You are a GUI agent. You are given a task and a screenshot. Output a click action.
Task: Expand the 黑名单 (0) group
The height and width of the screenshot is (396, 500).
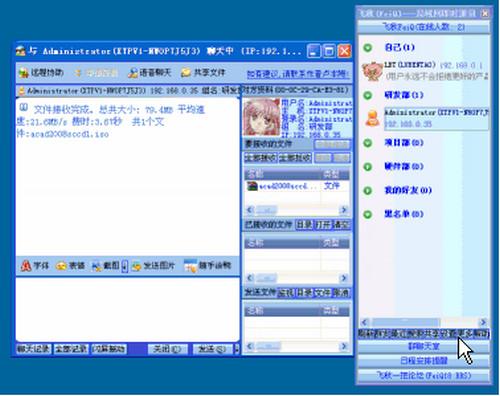367,214
